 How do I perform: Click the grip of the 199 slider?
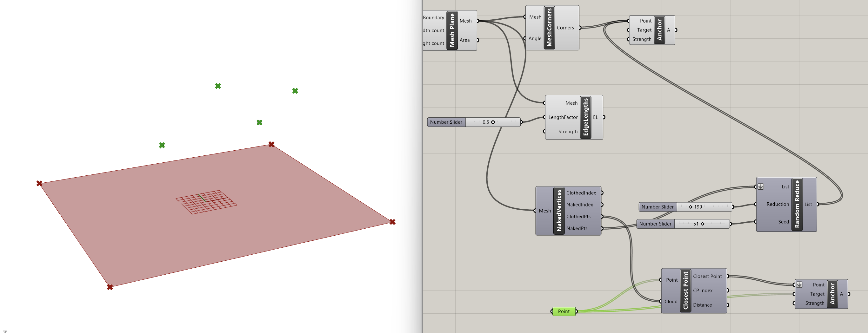tap(691, 207)
